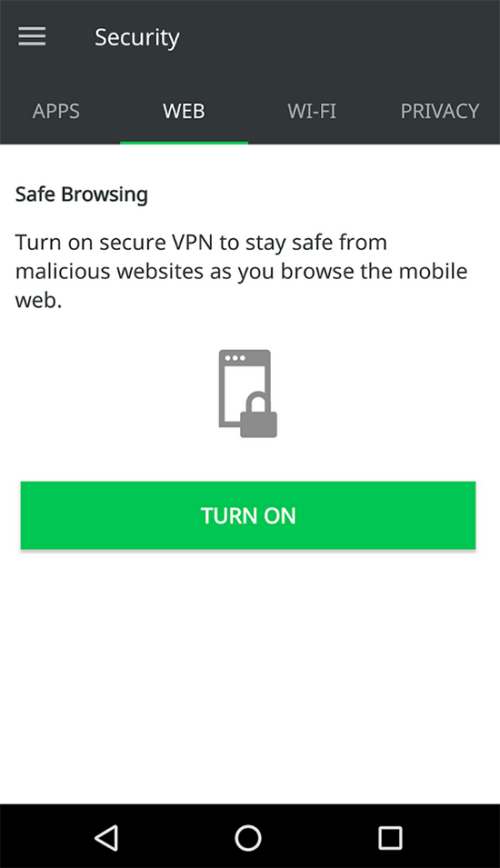
Task: Click the three dots in browser illustration
Action: (235, 357)
